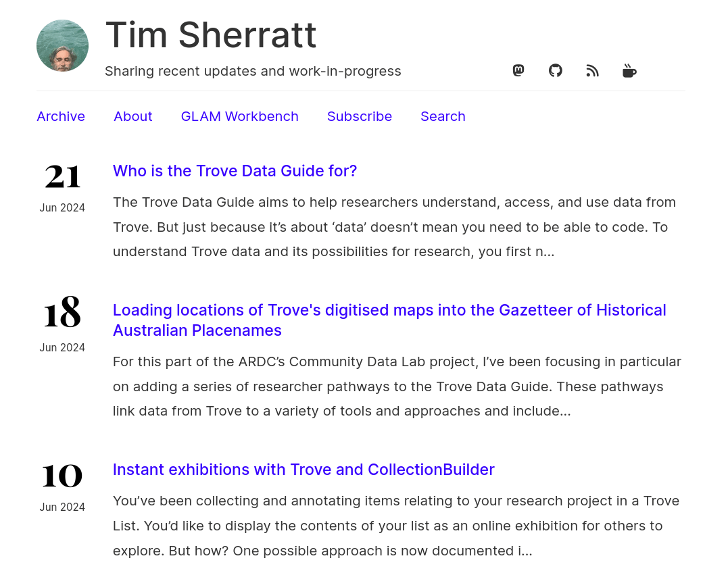Open the GitHub profile icon
This screenshot has height=575, width=728.
click(555, 70)
